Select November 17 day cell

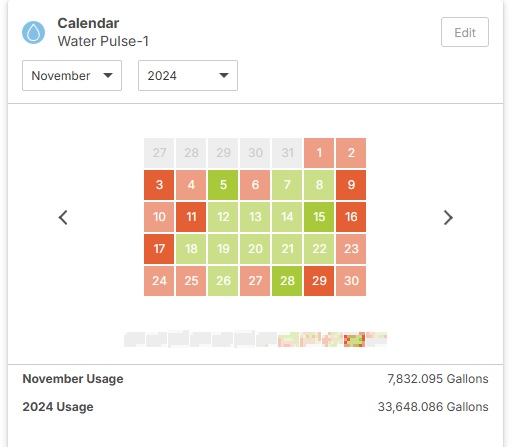(x=159, y=249)
